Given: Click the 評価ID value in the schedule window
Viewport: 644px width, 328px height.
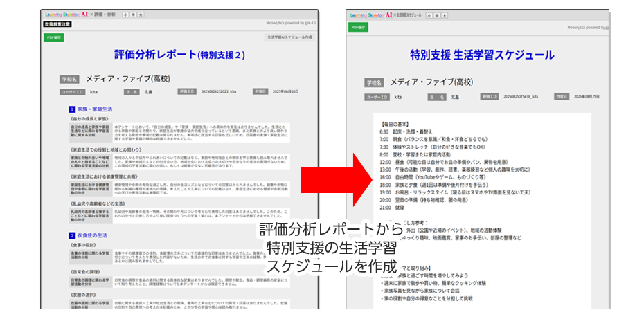Looking at the screenshot, I should (x=520, y=97).
